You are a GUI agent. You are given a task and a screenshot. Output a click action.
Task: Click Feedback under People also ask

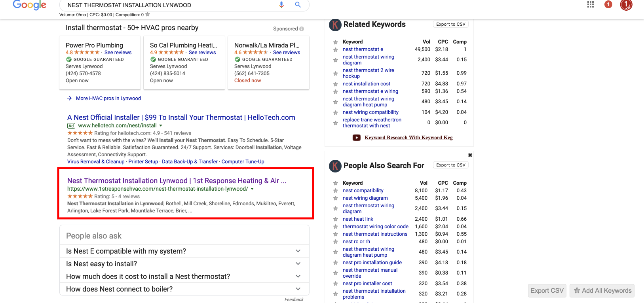(294, 299)
